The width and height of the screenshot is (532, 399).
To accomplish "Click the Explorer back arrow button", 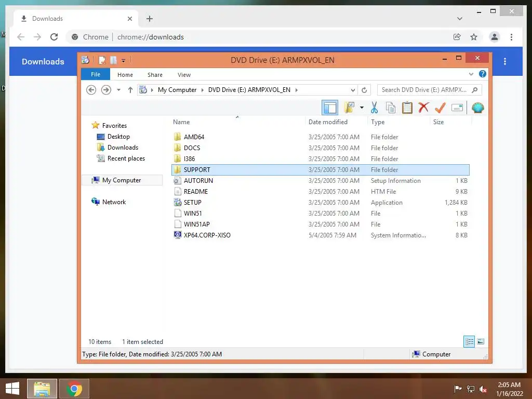I will pos(91,90).
